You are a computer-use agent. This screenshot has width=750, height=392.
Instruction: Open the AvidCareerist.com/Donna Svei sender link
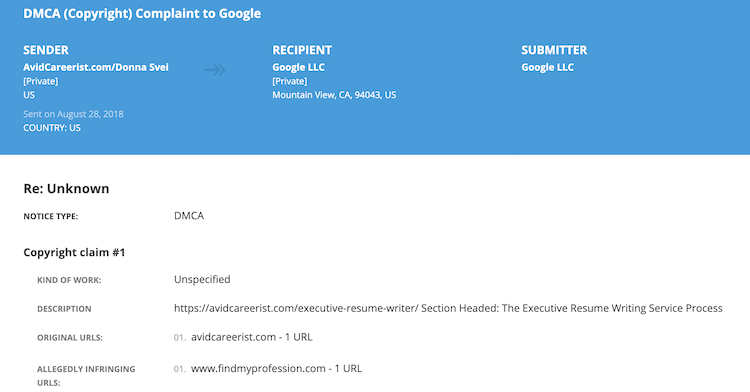96,67
